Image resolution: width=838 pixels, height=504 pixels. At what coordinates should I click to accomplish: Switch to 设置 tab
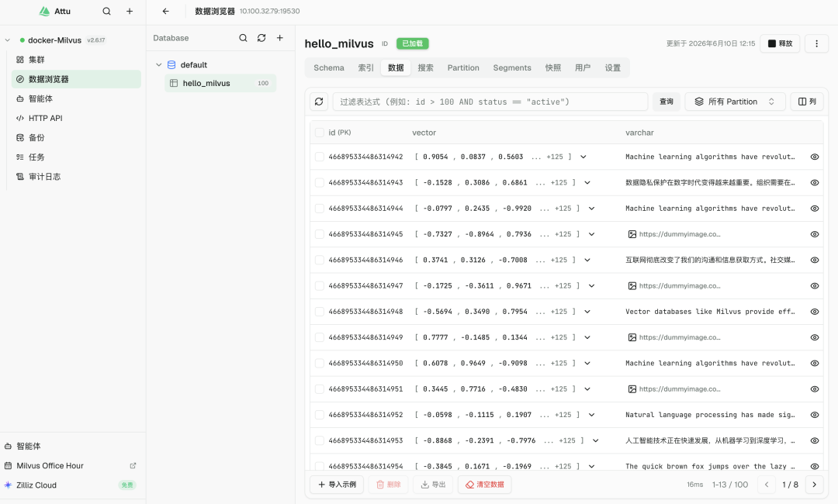612,67
